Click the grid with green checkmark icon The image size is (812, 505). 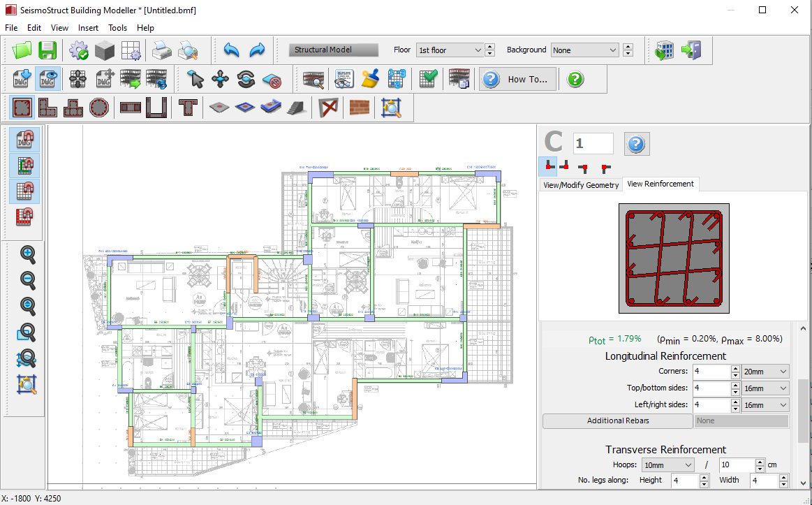[428, 79]
